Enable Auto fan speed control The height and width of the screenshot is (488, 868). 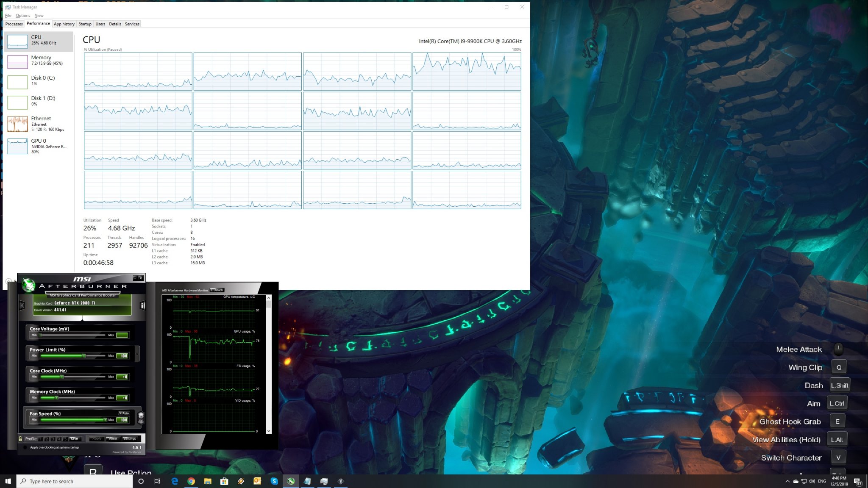(124, 413)
